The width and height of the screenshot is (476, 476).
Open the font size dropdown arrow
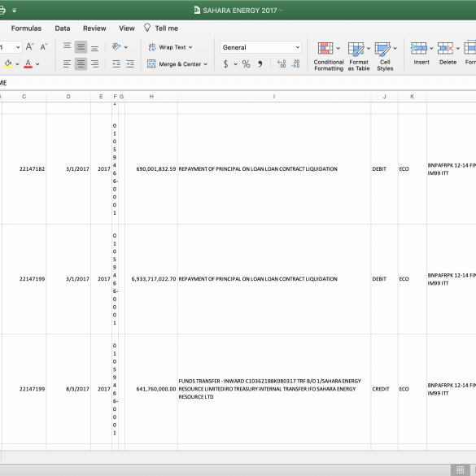click(x=18, y=47)
